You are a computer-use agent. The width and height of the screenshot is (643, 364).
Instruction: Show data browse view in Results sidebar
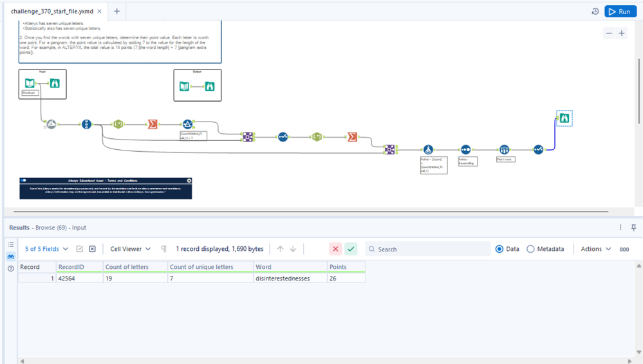11,256
